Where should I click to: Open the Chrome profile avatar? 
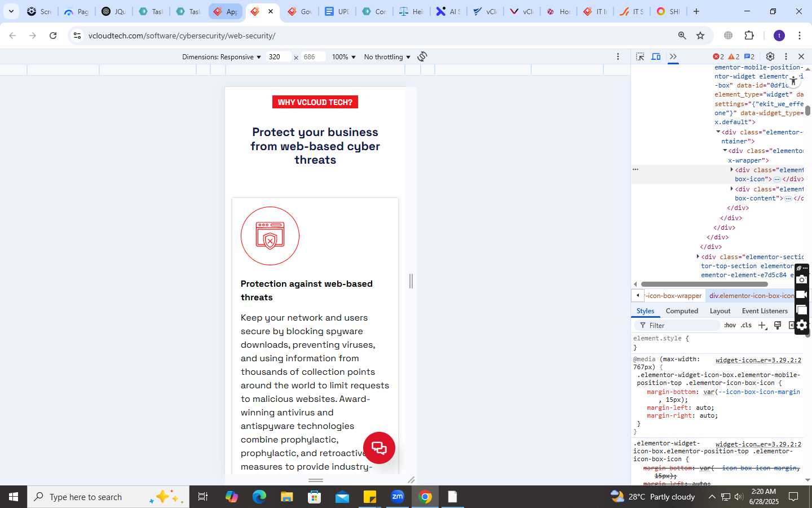[x=779, y=36]
